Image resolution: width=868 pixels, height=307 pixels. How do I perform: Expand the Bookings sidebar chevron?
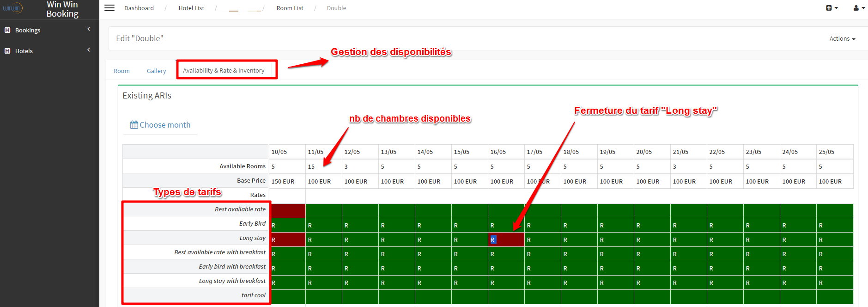tap(89, 29)
